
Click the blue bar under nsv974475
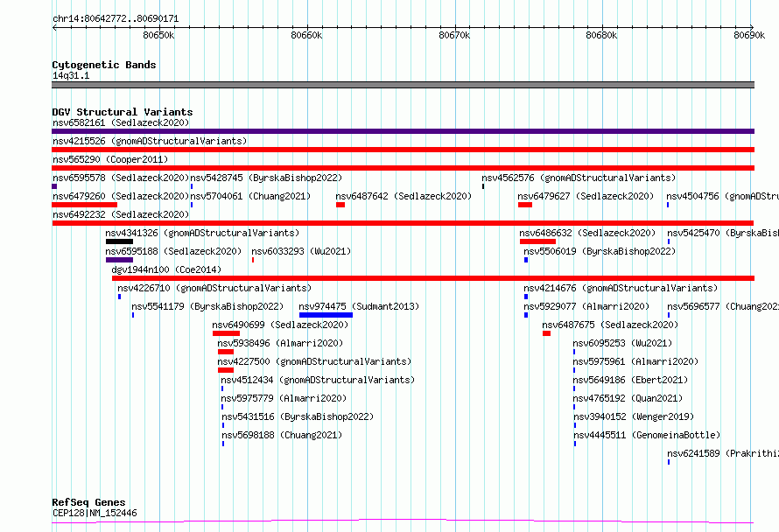(x=326, y=315)
